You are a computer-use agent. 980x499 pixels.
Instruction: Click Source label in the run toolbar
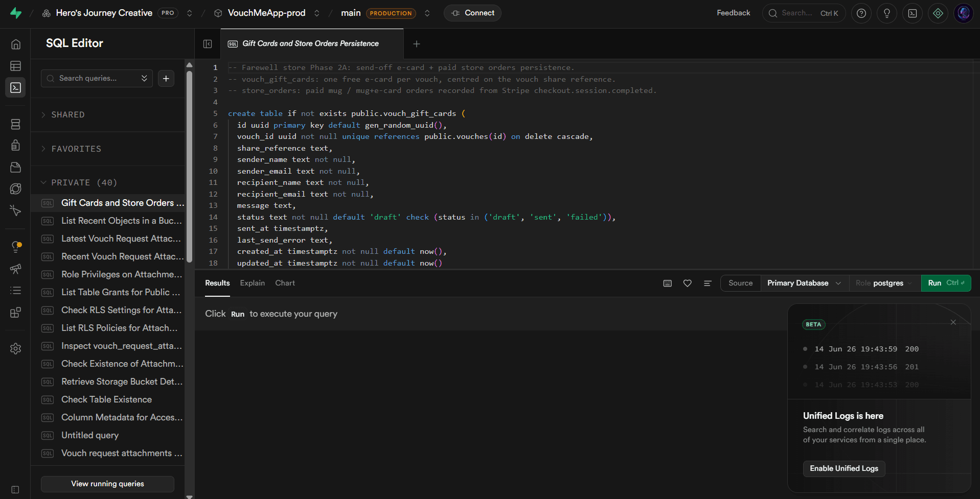tap(740, 283)
